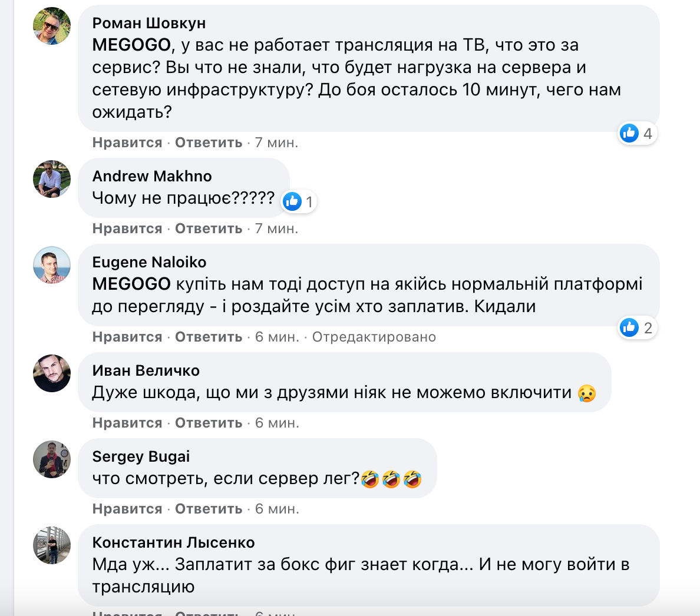Open Andrew Makhno's profile picture

coord(51,178)
